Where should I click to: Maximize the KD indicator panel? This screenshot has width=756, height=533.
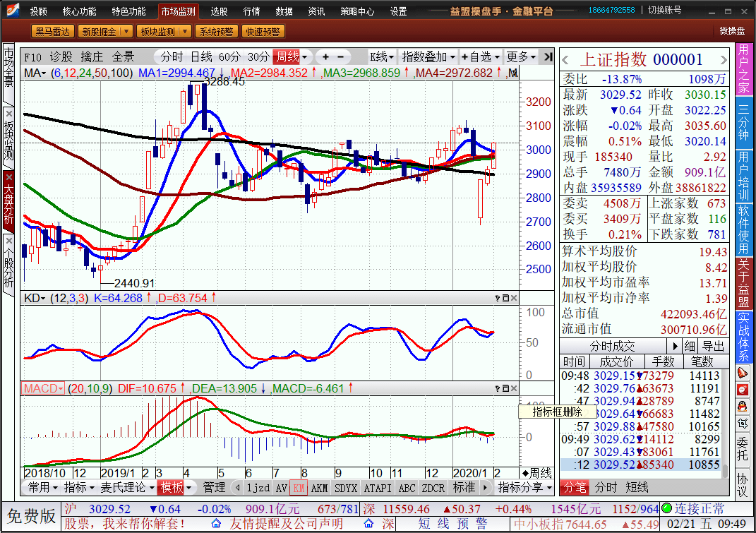506,298
